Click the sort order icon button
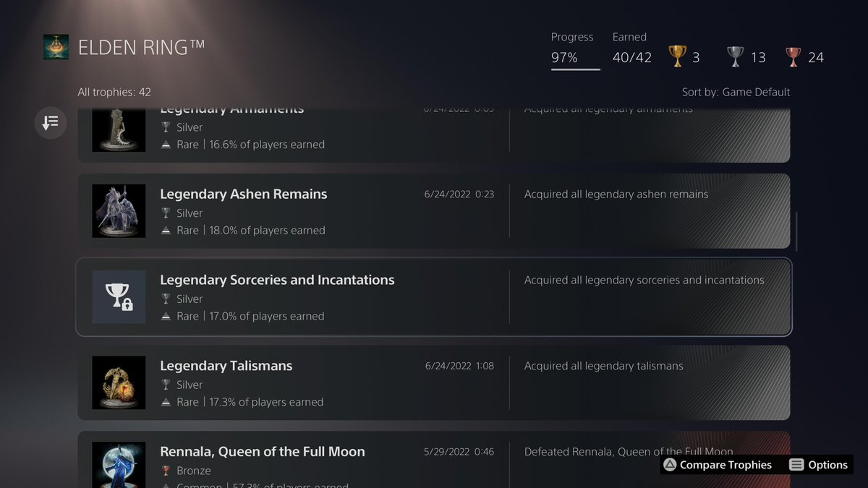 [50, 123]
